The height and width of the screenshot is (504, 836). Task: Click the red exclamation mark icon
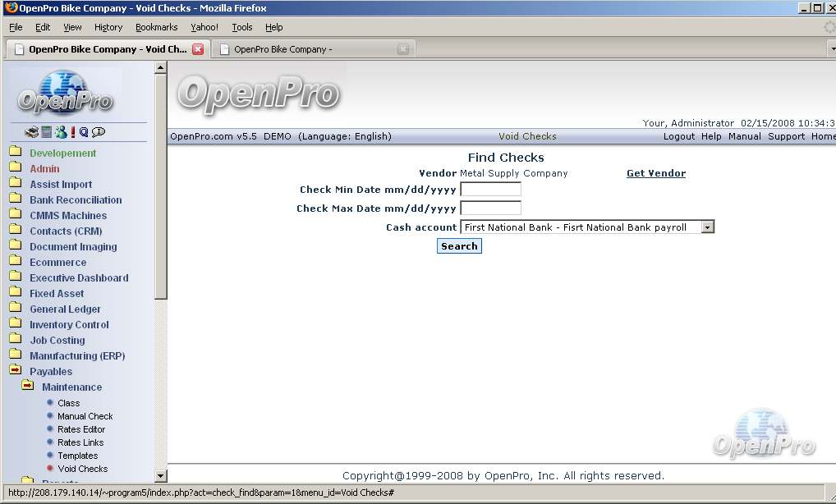click(73, 132)
